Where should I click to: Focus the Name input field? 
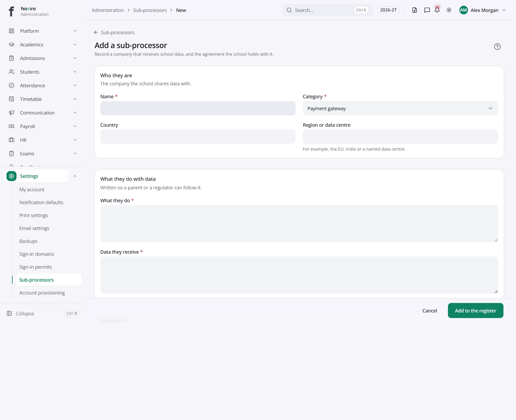click(198, 108)
